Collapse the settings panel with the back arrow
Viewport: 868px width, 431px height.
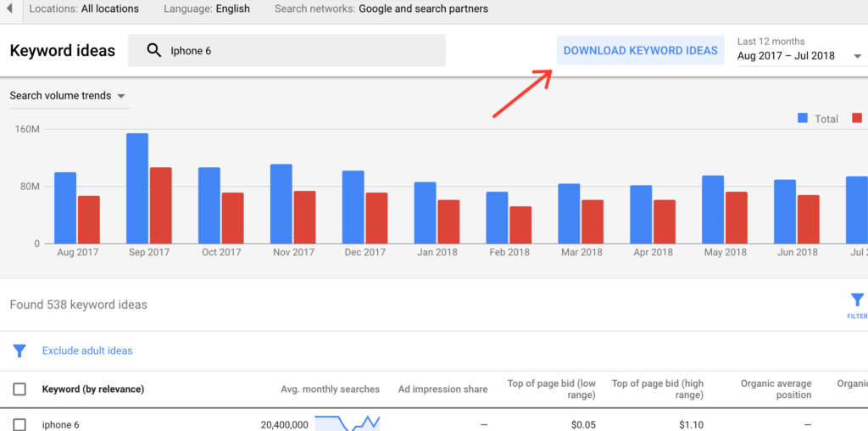(9, 8)
